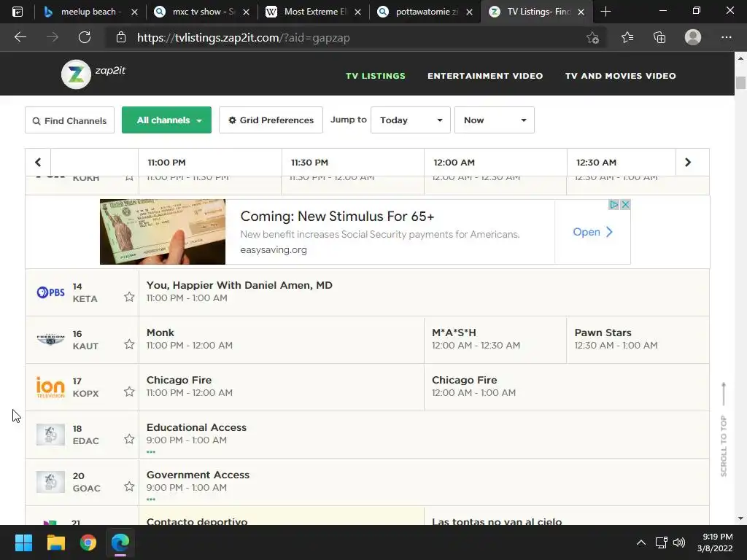Open the 9:19 PM clock and date

point(715,542)
